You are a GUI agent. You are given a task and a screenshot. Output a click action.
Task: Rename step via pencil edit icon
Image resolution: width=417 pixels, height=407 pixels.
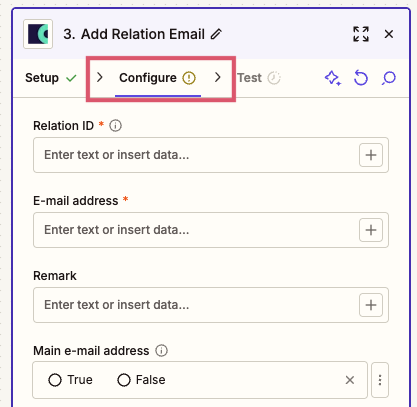[216, 34]
